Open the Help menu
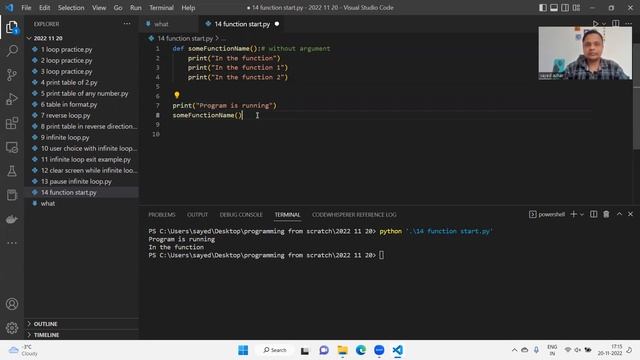Screen dimensions: 640x360 tap(188, 8)
